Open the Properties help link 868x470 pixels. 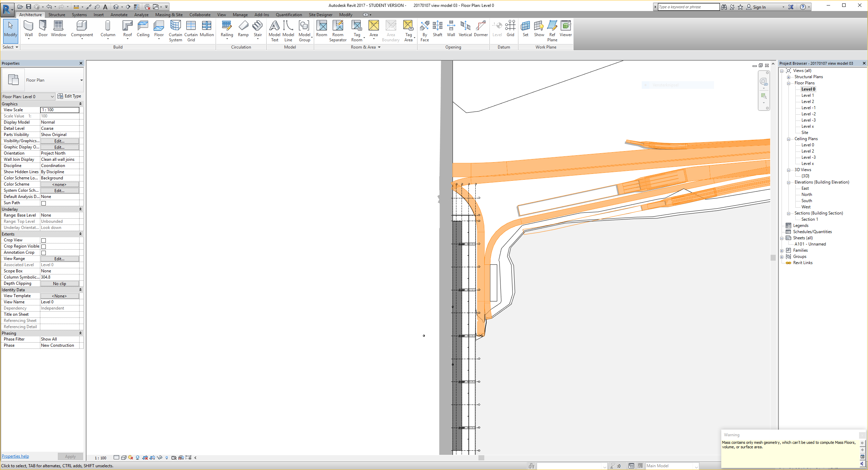15,456
